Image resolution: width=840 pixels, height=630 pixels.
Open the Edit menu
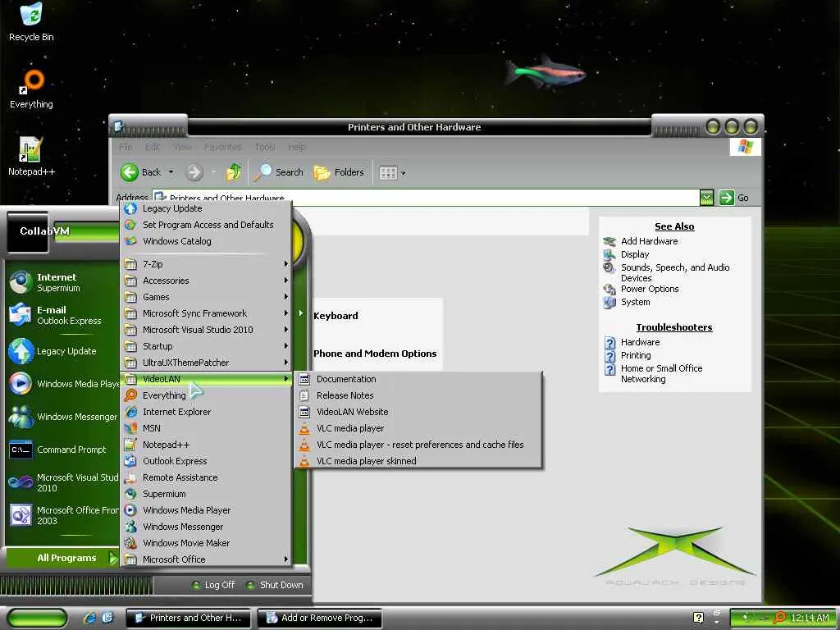152,147
